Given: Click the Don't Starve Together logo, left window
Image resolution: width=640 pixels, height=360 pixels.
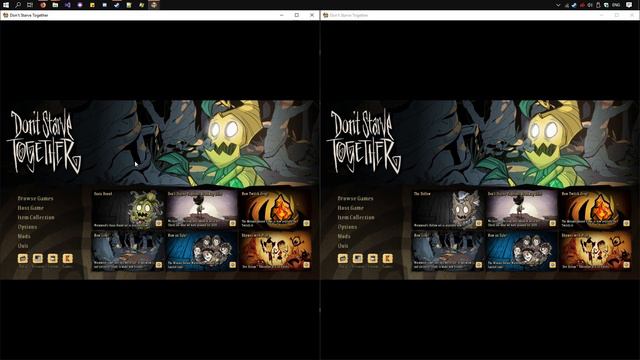Looking at the screenshot, I should [43, 141].
